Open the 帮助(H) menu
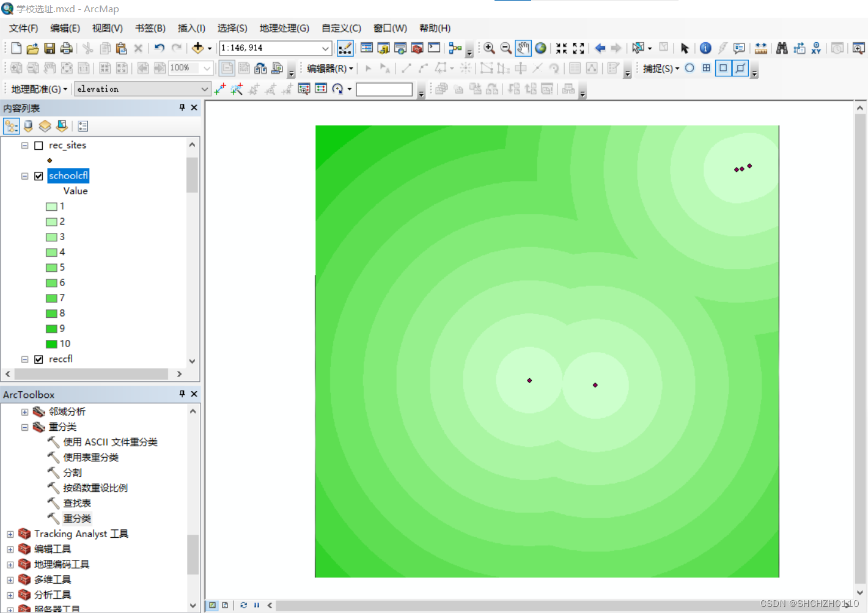868x613 pixels. pyautogui.click(x=435, y=28)
